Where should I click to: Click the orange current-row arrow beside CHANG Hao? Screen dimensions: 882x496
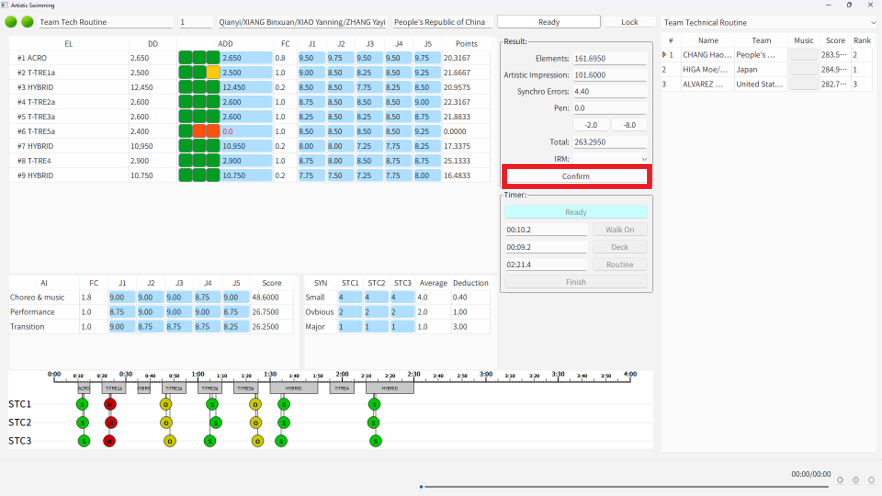664,55
